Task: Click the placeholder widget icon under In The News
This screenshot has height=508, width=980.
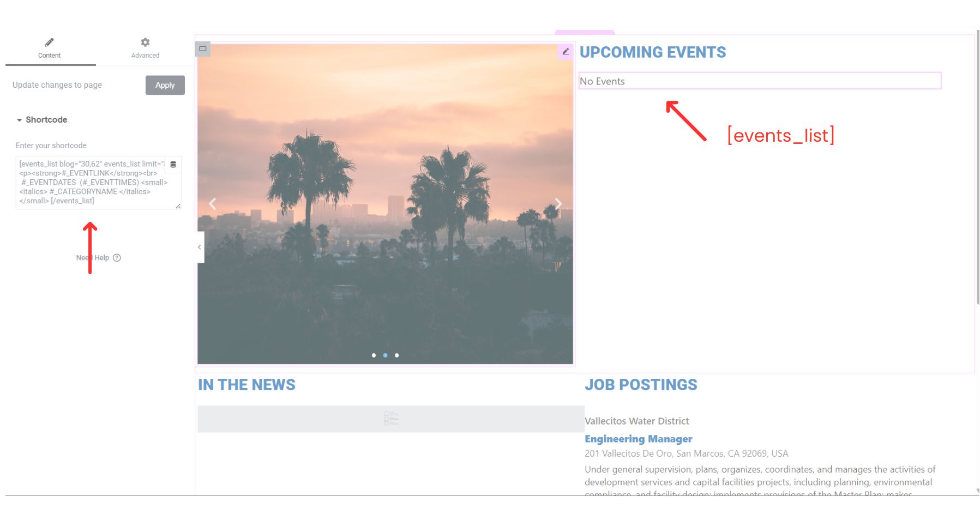Action: click(391, 419)
